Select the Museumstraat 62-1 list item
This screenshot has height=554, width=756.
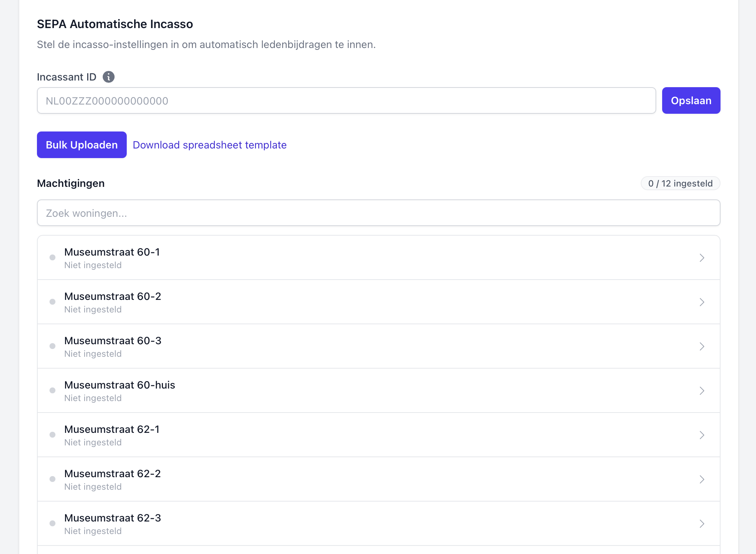[378, 435]
